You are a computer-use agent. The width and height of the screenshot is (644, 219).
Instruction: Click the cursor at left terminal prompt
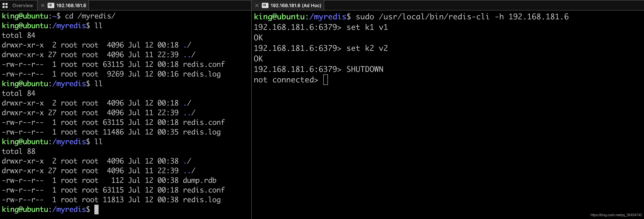(x=96, y=210)
